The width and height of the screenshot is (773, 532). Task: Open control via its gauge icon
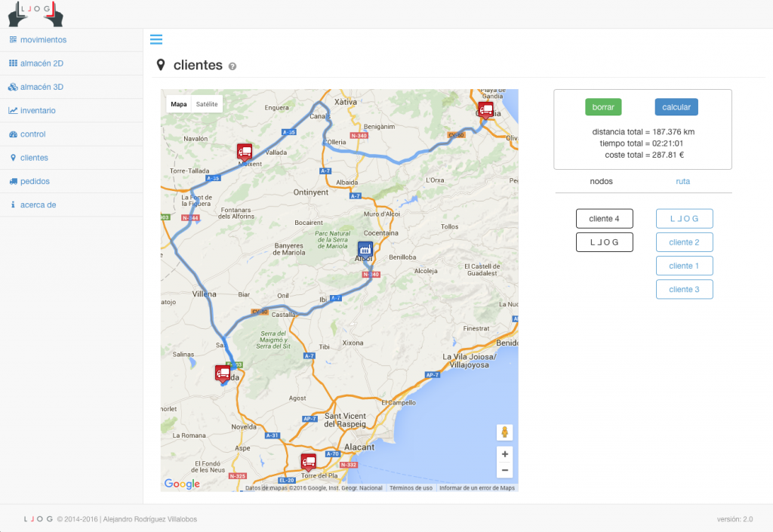point(13,134)
